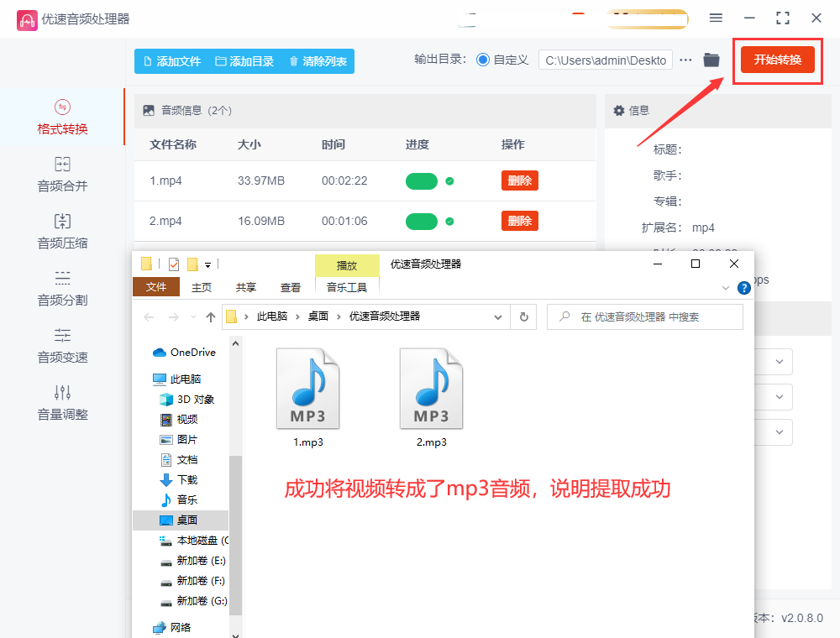This screenshot has width=840, height=638.
Task: Click the 开始转换 start conversion button
Action: (777, 60)
